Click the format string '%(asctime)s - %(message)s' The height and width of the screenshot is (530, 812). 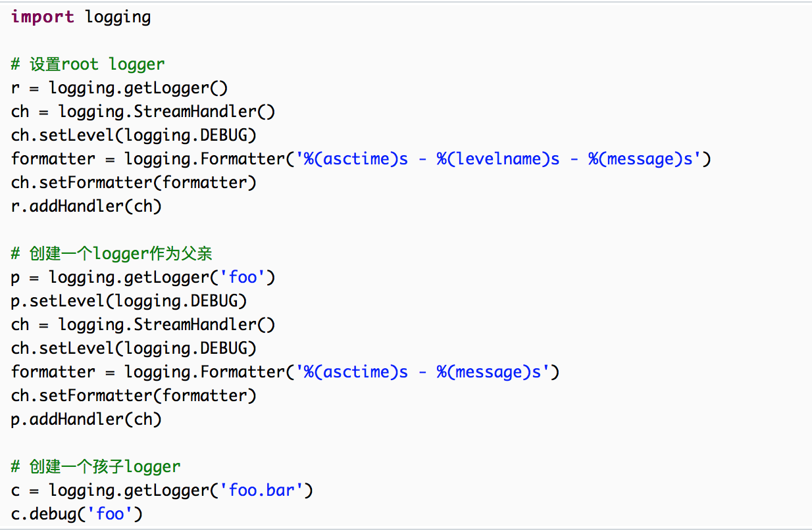422,372
